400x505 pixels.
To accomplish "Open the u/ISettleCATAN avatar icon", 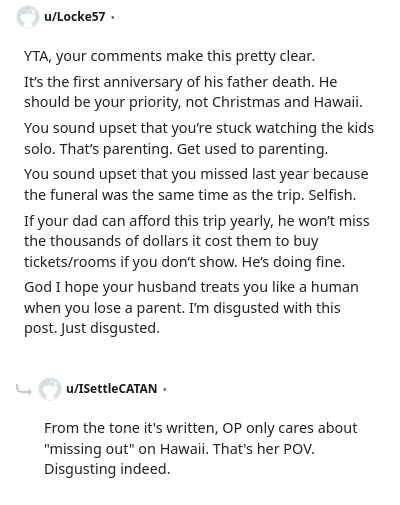I will (x=50, y=389).
